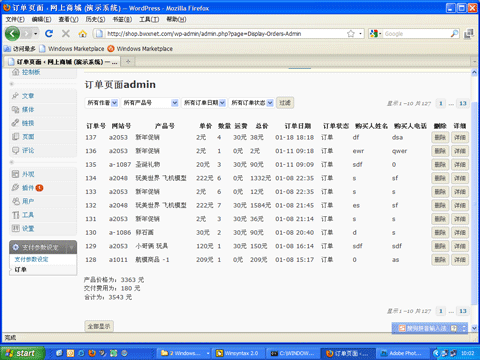Image resolution: width=480 pixels, height=360 pixels.
Task: Delete order 137 with 删除 button
Action: [x=440, y=137]
